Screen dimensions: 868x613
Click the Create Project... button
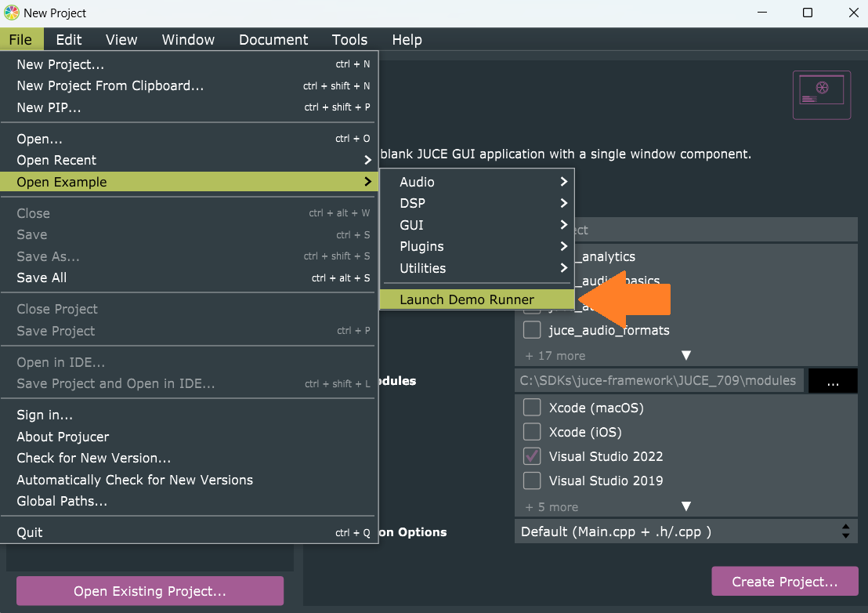coord(784,582)
